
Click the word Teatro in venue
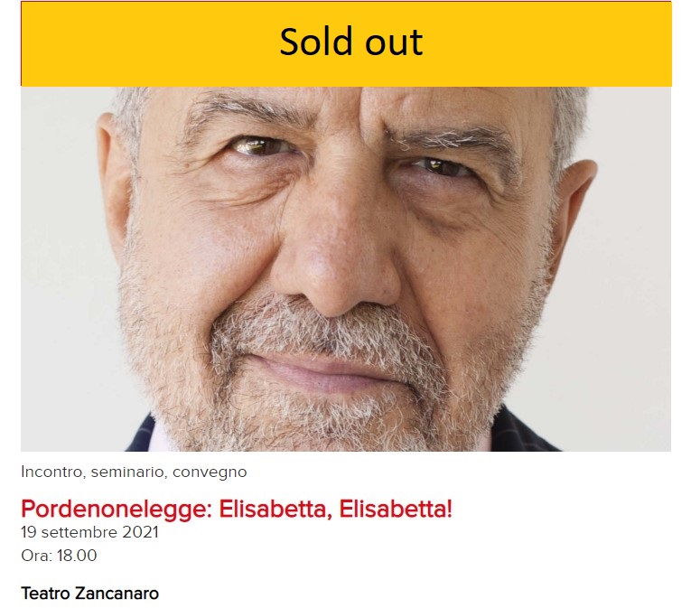click(46, 594)
